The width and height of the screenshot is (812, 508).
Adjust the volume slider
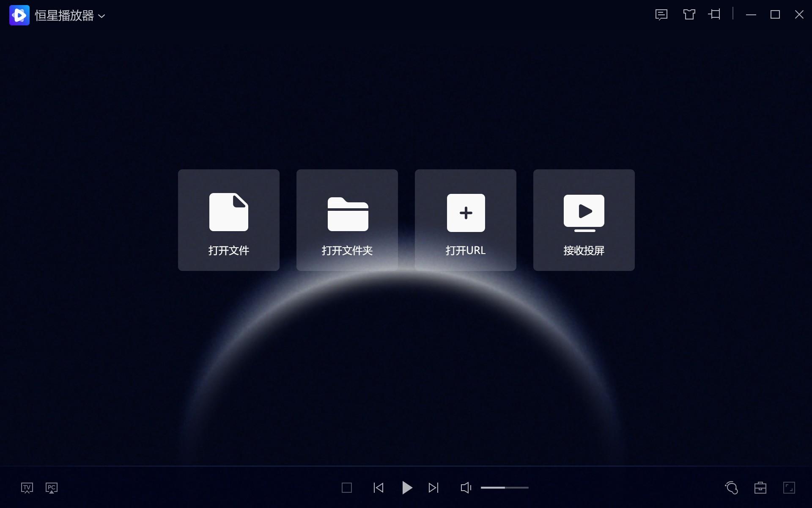tap(505, 488)
